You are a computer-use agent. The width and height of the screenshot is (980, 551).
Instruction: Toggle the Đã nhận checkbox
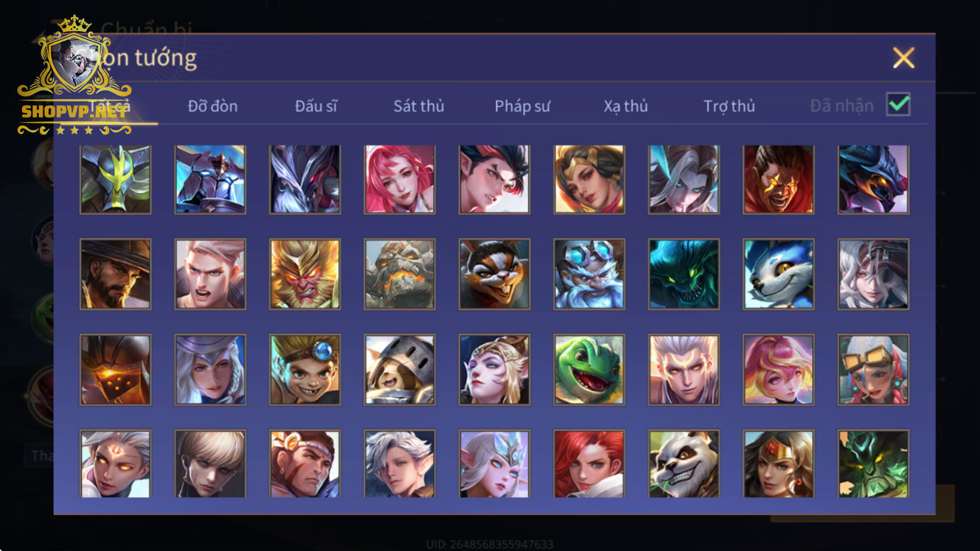pyautogui.click(x=899, y=105)
